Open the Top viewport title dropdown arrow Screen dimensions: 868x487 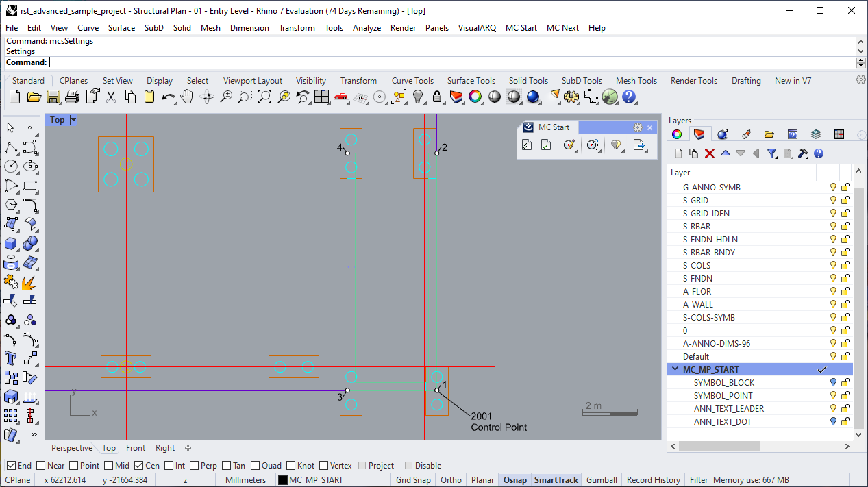(73, 120)
